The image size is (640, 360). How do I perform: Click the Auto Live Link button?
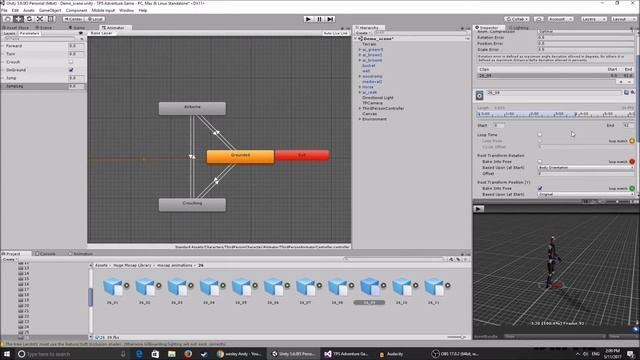pos(336,33)
